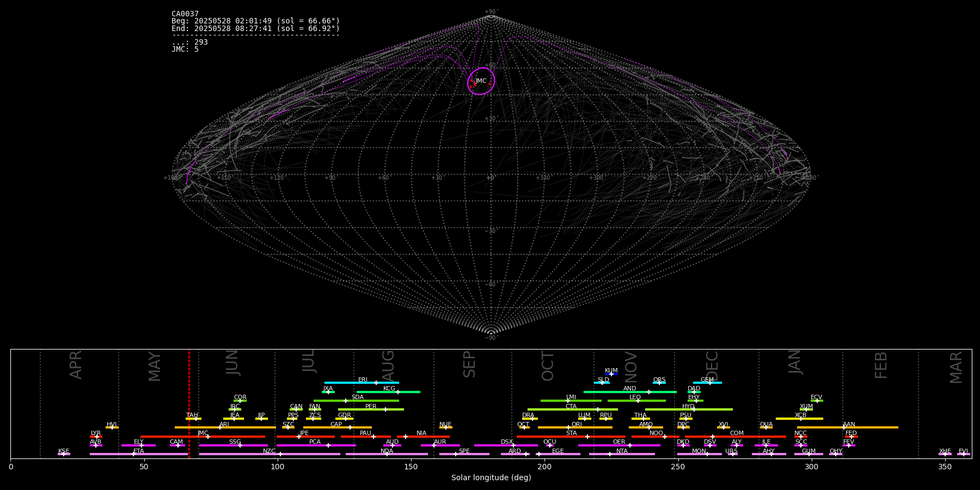Viewport: 980px width, 490px height.
Task: Click the FEB month label
Action: [x=880, y=365]
